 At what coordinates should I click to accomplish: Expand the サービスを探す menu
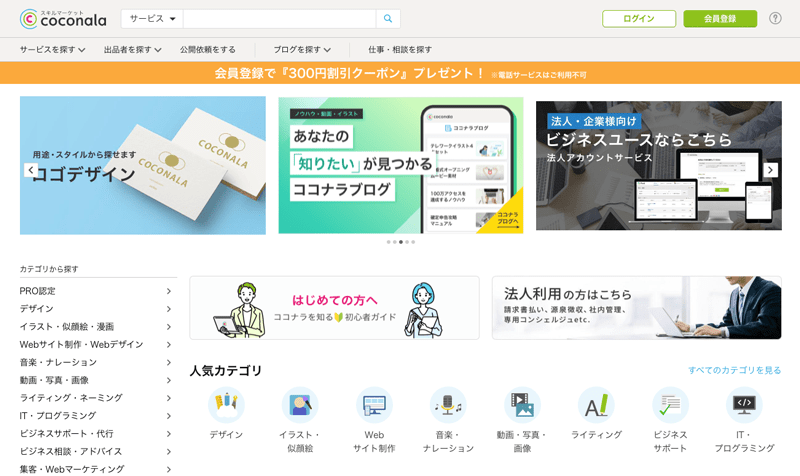[53, 49]
